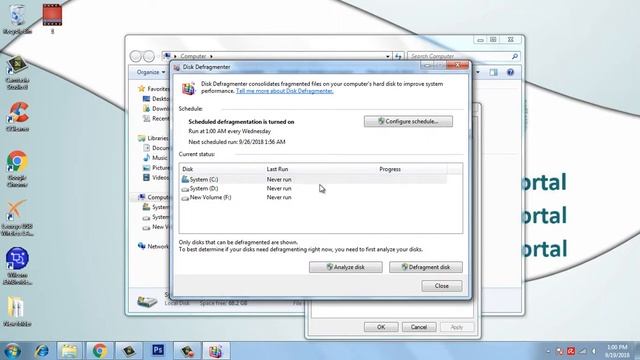The height and width of the screenshot is (360, 640).
Task: Open Recycle Bin desktop icon
Action: tap(17, 19)
